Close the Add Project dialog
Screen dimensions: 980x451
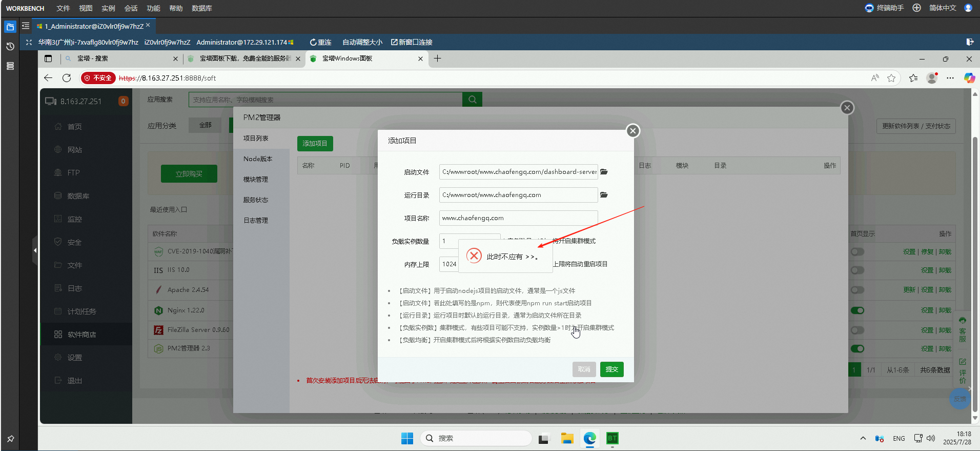[x=633, y=131]
